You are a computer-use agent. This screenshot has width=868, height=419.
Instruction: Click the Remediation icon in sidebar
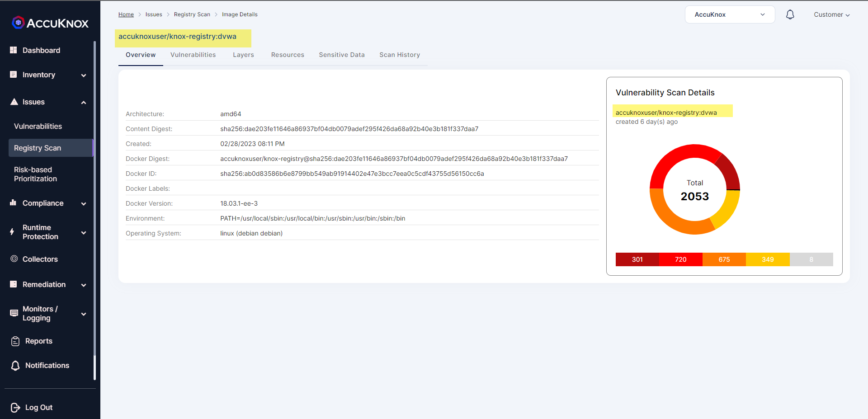click(14, 284)
